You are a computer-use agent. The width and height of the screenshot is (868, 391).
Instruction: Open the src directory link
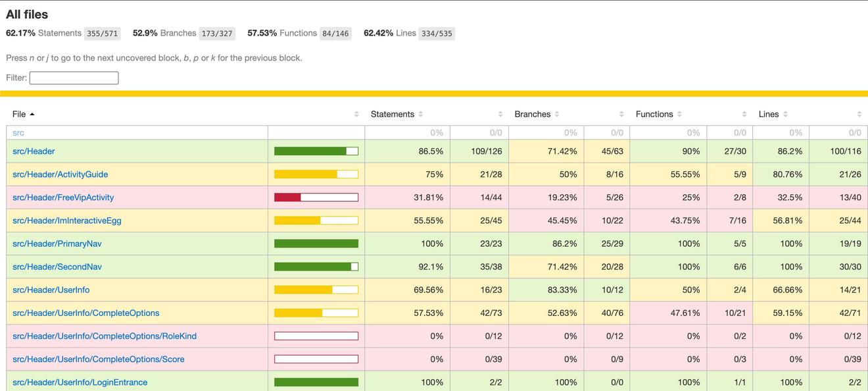click(18, 133)
